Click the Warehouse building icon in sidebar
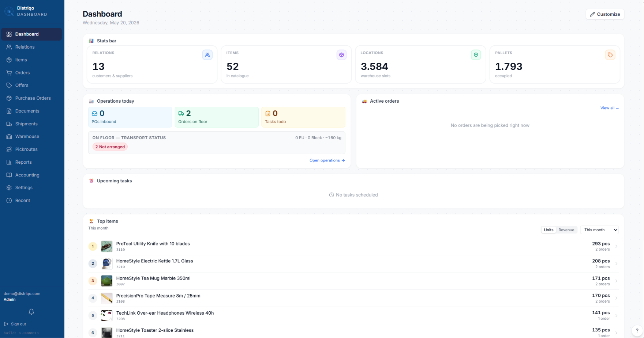Image resolution: width=644 pixels, height=338 pixels. pos(9,137)
